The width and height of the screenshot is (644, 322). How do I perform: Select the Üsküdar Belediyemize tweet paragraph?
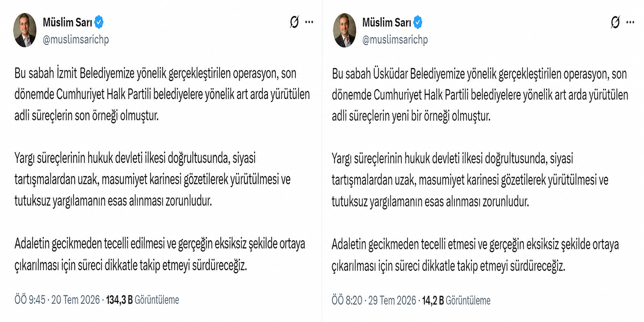[480, 95]
